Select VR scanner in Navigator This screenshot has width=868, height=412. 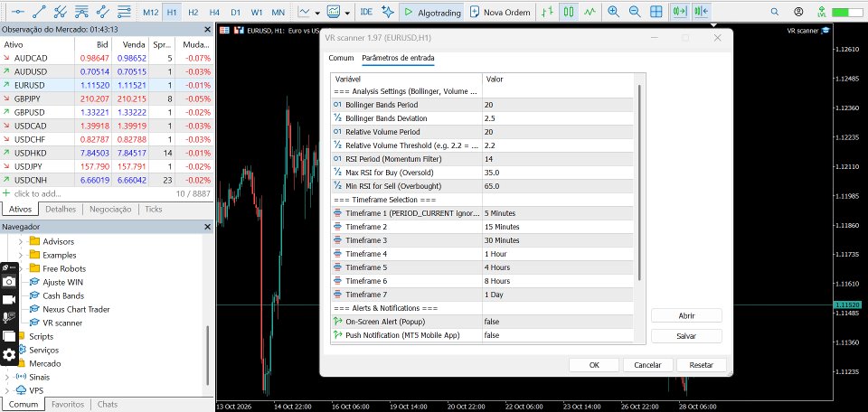[62, 323]
